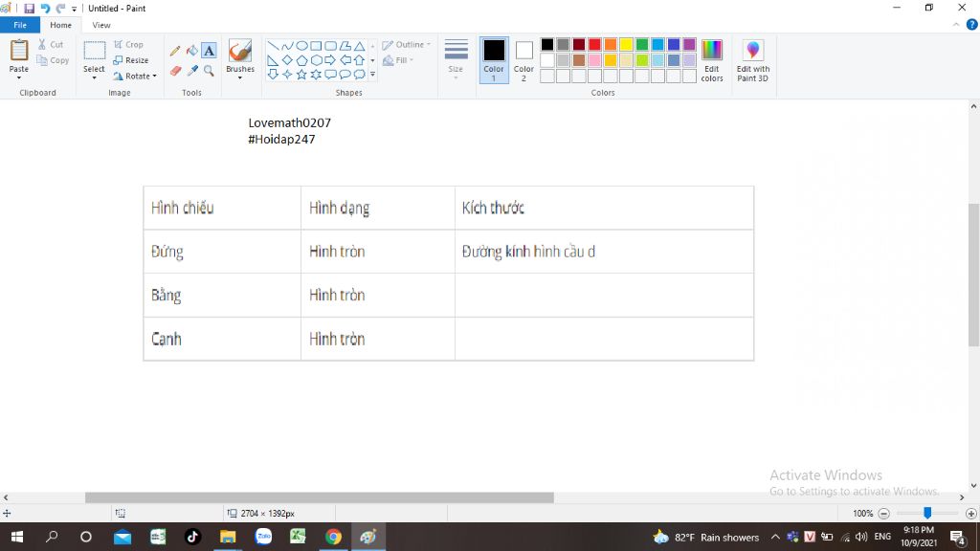This screenshot has width=980, height=551.
Task: Select the Text tool
Action: tap(209, 51)
